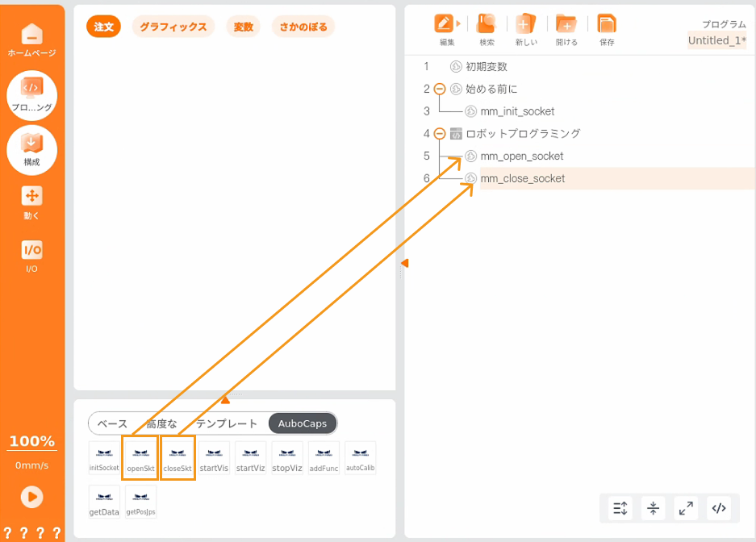Click the initSocket command icon
756x542 pixels.
click(x=104, y=457)
